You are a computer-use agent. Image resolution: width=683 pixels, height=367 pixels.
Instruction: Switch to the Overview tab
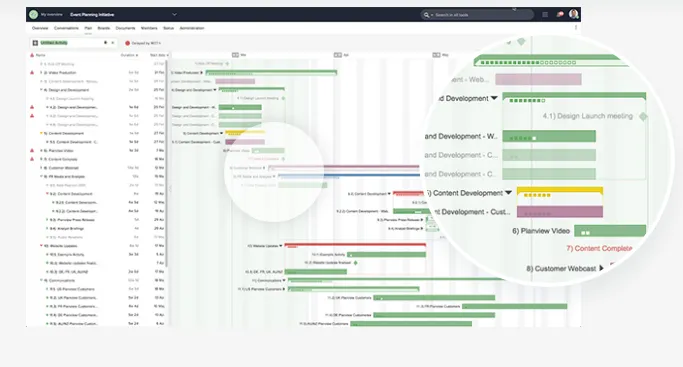[40, 28]
